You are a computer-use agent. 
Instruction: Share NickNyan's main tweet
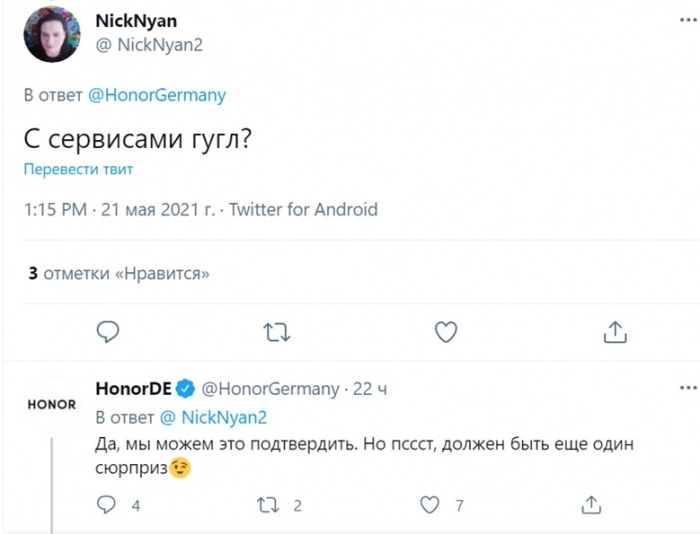(615, 331)
